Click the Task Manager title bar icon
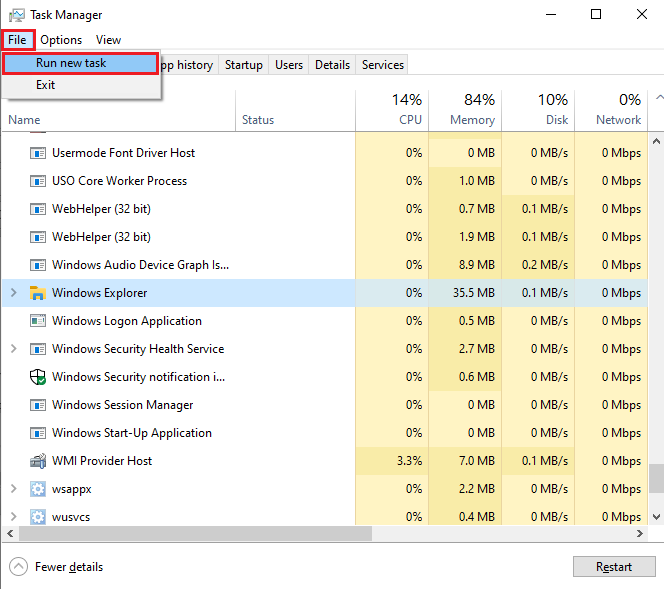The image size is (664, 589). [17, 15]
